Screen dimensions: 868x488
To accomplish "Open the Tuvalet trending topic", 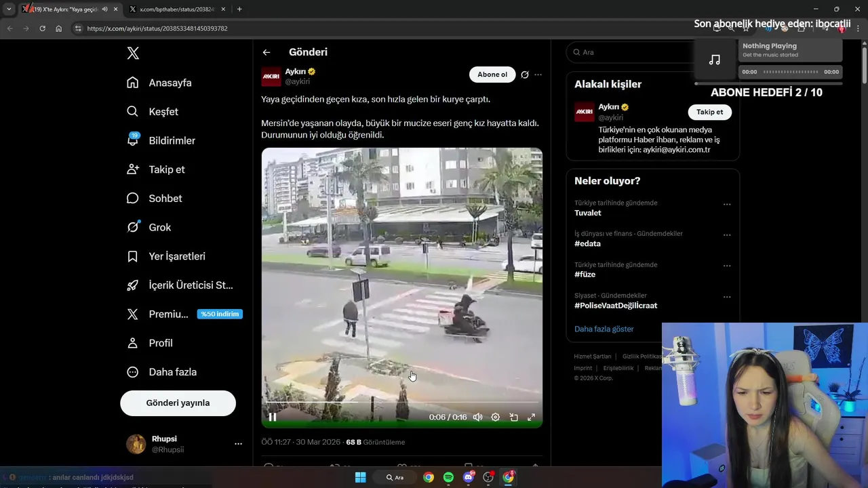I will point(588,213).
